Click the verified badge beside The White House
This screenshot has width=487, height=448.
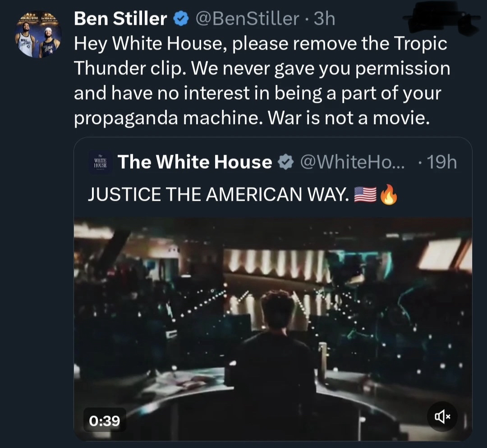point(285,162)
